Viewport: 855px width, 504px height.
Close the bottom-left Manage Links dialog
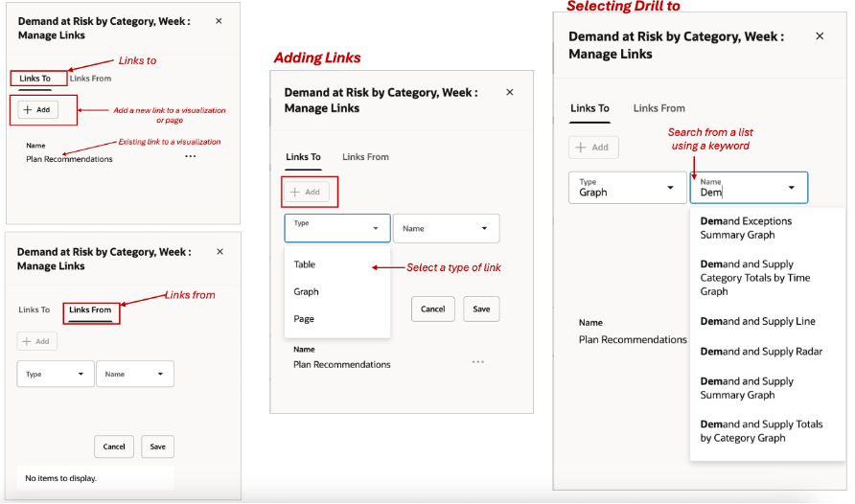pos(220,252)
